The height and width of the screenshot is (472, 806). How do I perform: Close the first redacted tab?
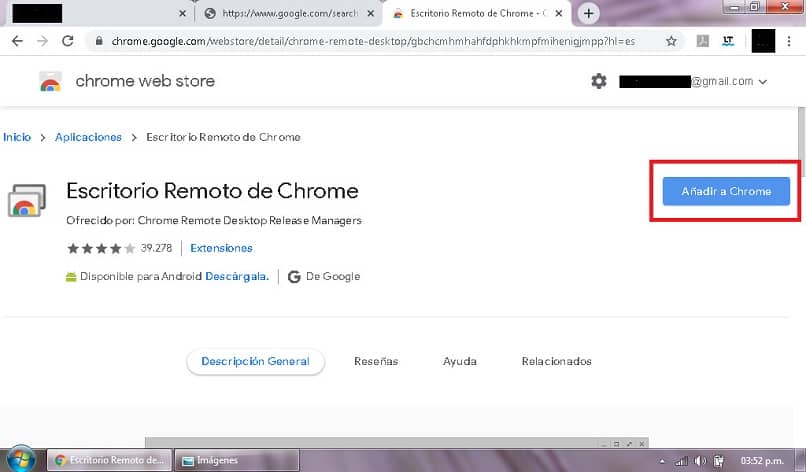pos(182,14)
